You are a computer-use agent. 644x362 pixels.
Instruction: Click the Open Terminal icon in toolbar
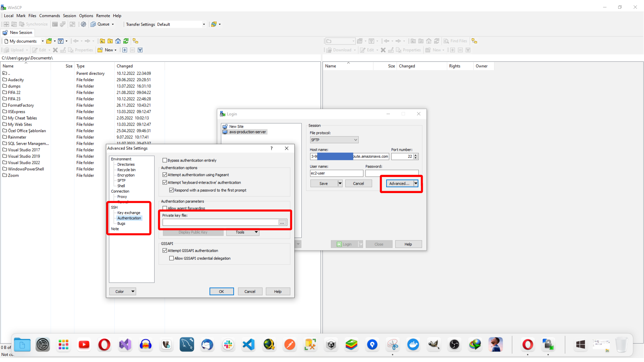[55, 24]
